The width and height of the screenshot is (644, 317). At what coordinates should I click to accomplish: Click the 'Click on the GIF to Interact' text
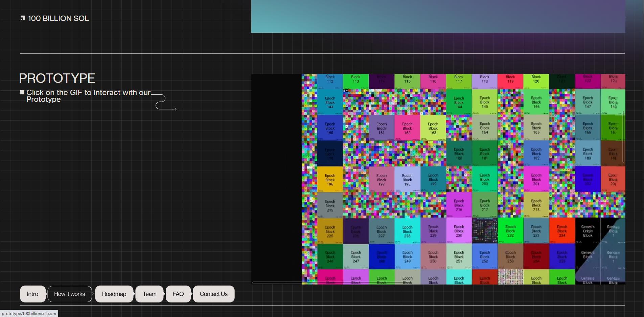88,96
